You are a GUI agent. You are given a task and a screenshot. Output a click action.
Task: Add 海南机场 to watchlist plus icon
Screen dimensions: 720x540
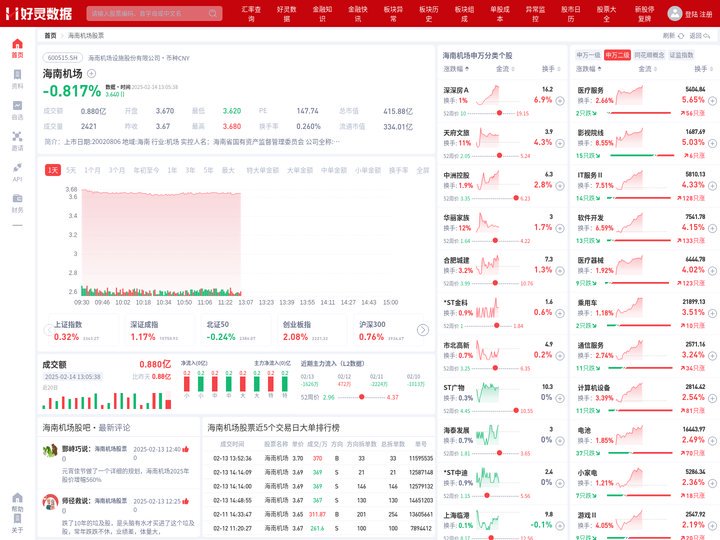tap(91, 73)
